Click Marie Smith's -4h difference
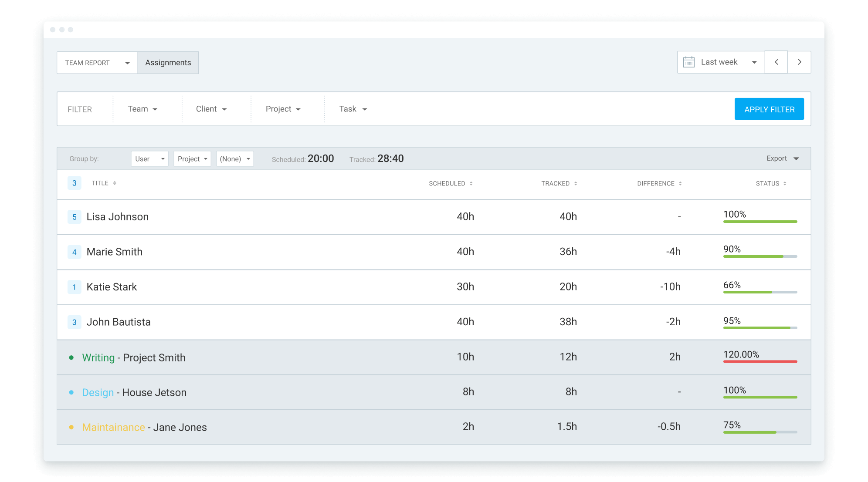 pos(673,252)
